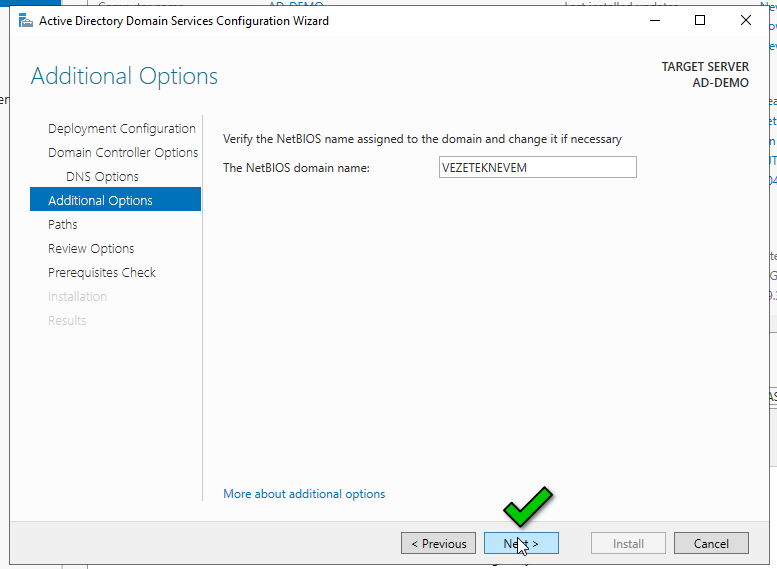Select the highlighted Additional Options step
Screen dimensions: 777x569
click(100, 201)
